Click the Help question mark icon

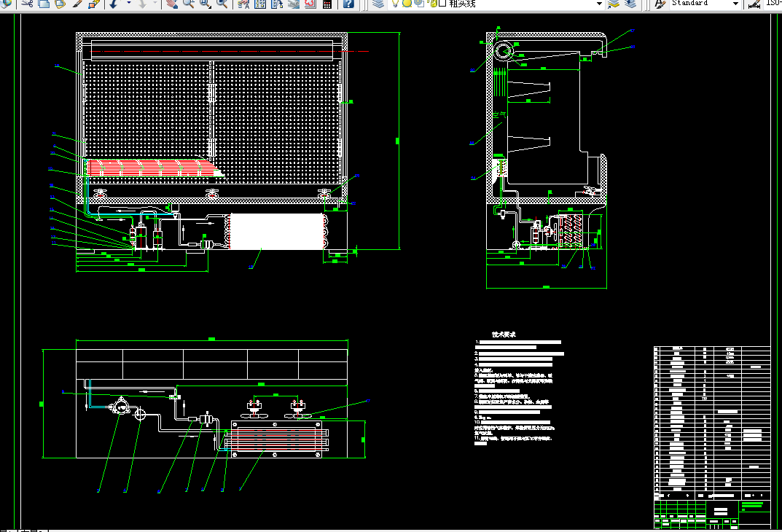pyautogui.click(x=348, y=4)
